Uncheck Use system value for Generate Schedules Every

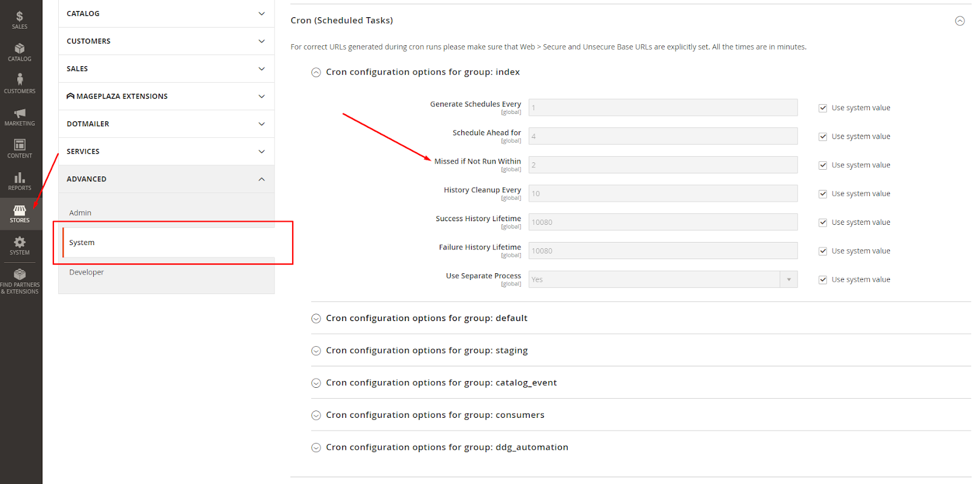tap(823, 108)
